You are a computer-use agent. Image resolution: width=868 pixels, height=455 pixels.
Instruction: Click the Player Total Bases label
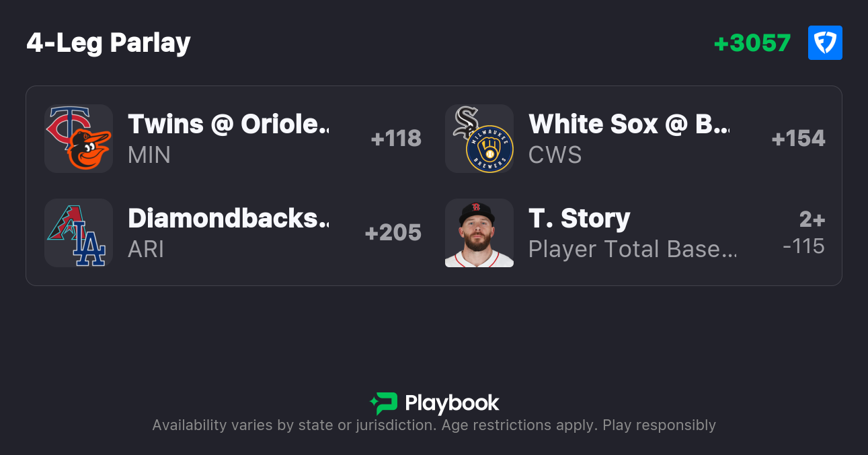(632, 249)
